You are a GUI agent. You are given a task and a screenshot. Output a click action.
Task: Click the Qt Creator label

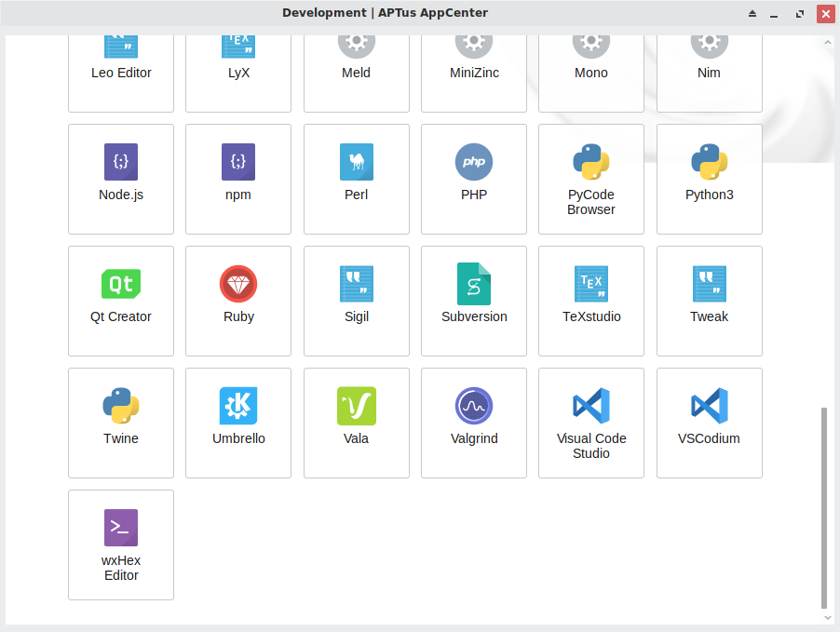pos(120,316)
